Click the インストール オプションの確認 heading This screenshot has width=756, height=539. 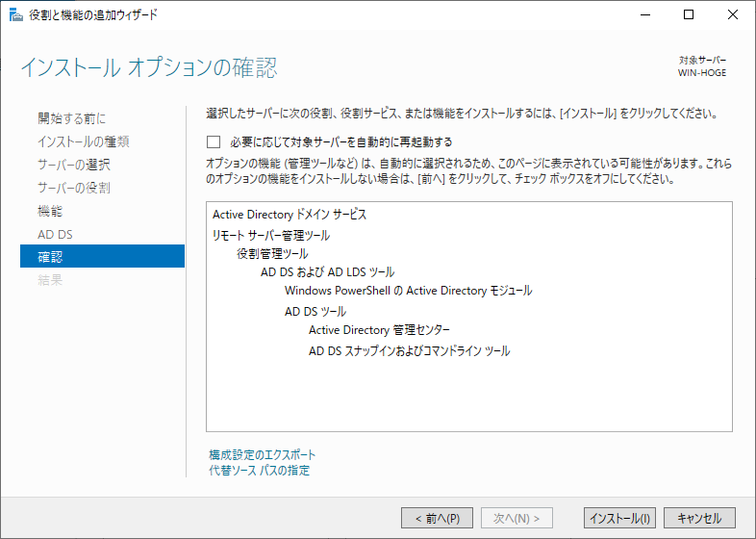pos(149,67)
